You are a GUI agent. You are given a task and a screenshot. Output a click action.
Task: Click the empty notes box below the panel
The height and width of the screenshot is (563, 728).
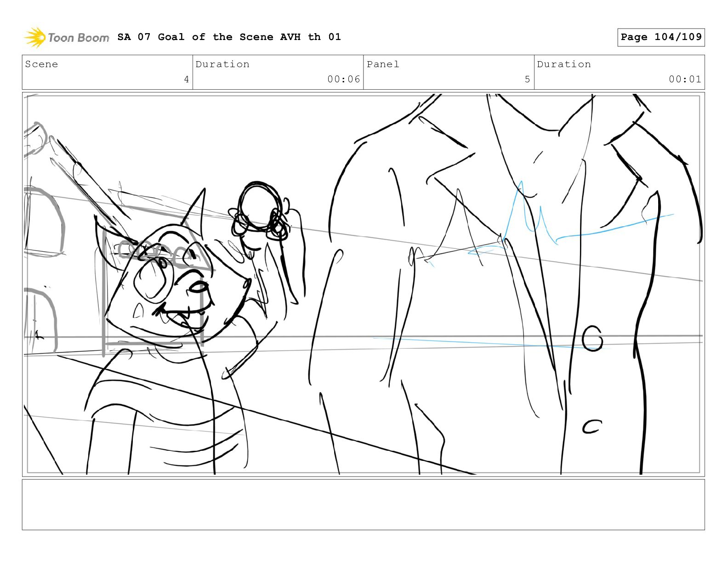coord(364,505)
